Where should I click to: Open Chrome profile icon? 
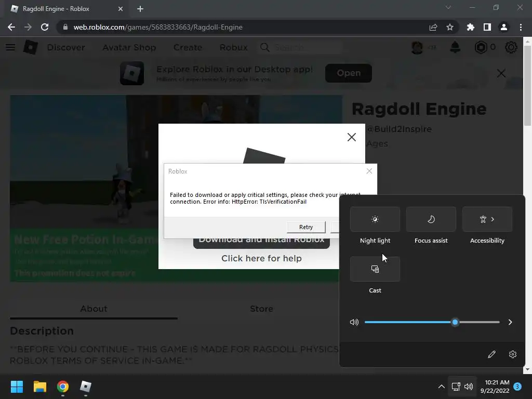pos(504,27)
